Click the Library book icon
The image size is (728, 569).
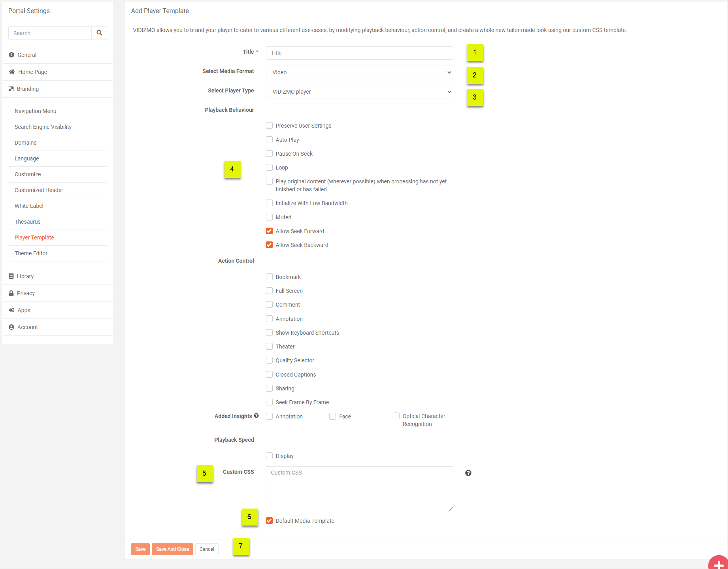click(x=11, y=276)
